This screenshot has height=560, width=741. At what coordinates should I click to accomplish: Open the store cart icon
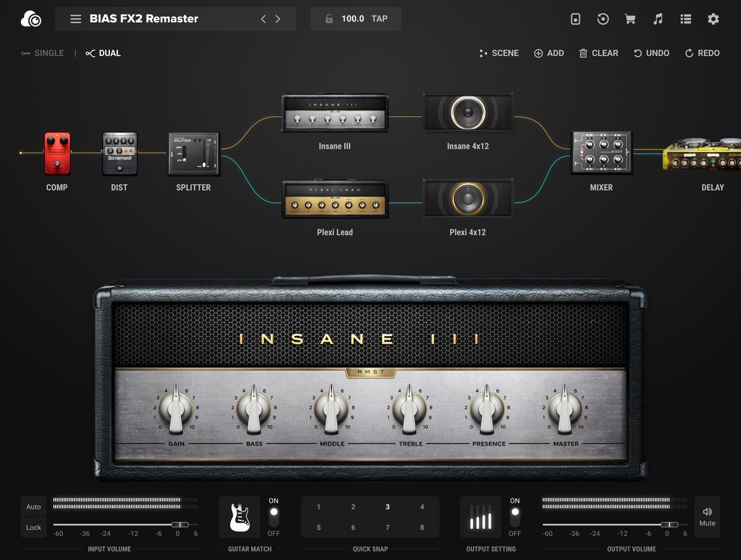coord(630,19)
